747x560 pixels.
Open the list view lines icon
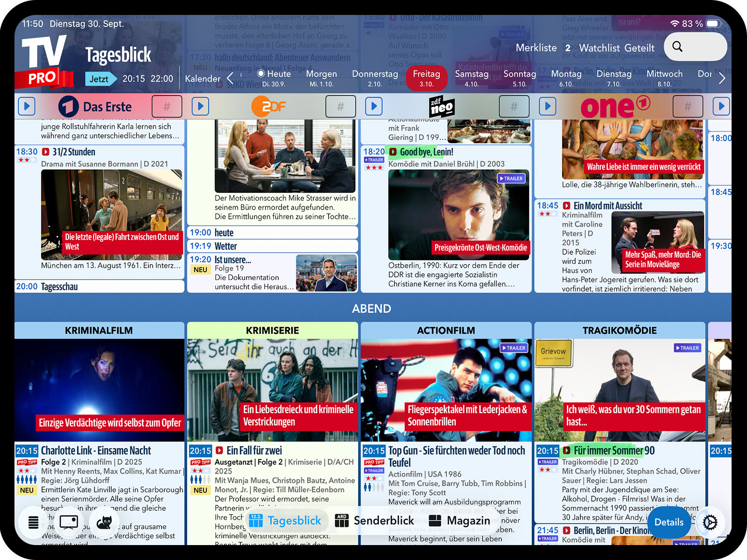(x=34, y=522)
